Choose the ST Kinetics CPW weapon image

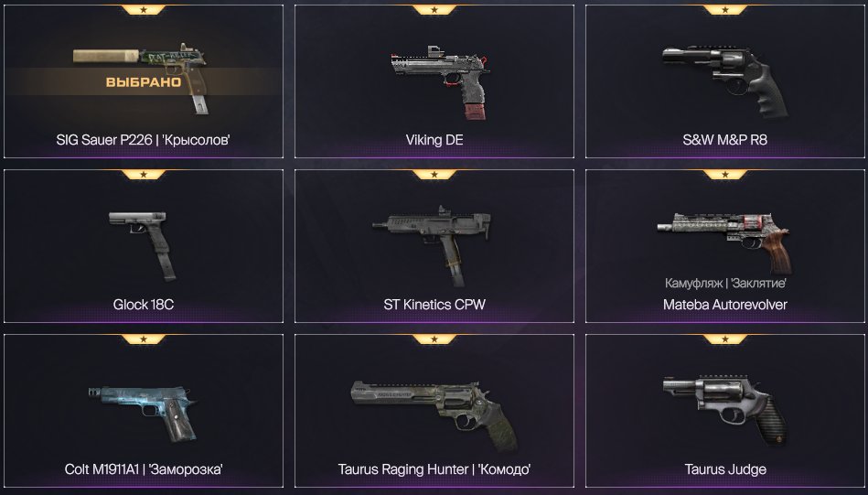pos(431,246)
